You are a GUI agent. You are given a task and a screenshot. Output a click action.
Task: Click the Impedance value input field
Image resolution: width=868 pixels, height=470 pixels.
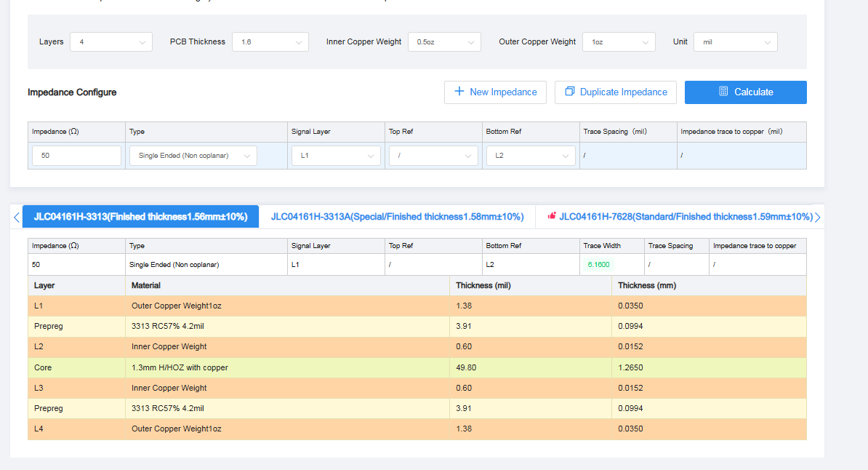pos(76,156)
